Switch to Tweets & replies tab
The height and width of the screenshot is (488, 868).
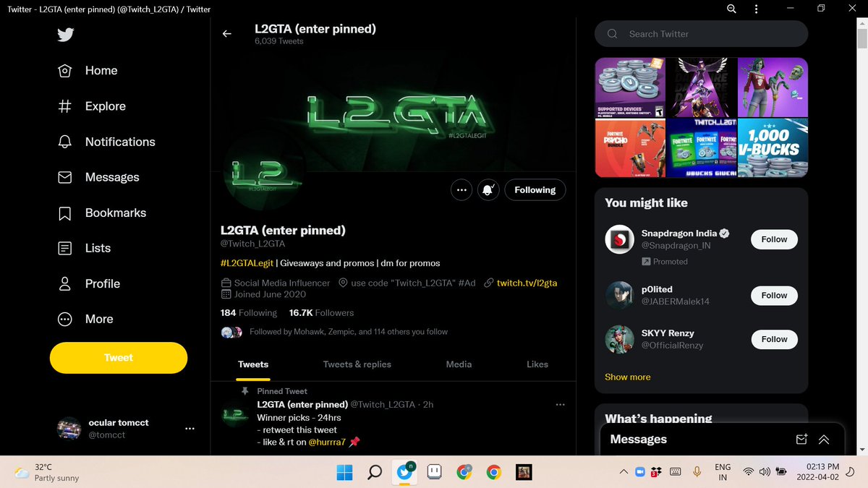click(x=357, y=364)
